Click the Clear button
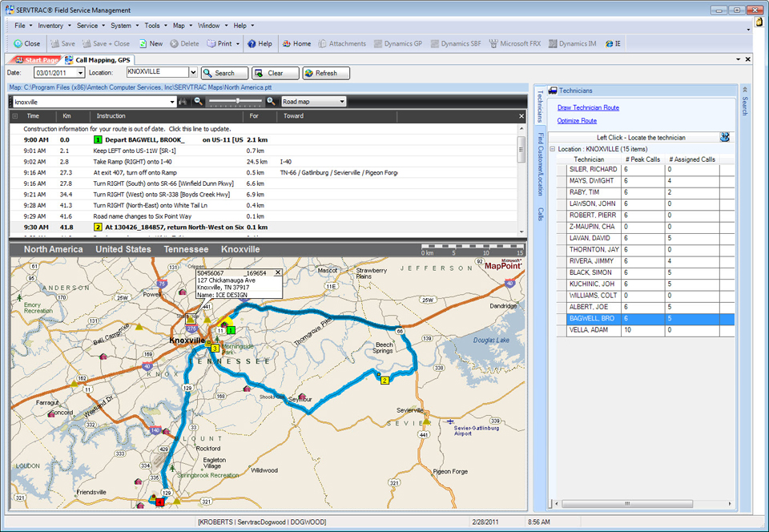769x532 pixels. [275, 73]
